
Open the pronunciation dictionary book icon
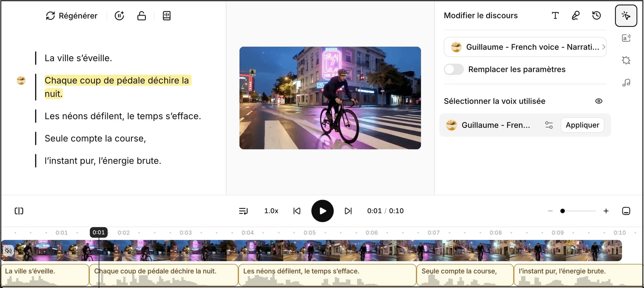pos(166,16)
